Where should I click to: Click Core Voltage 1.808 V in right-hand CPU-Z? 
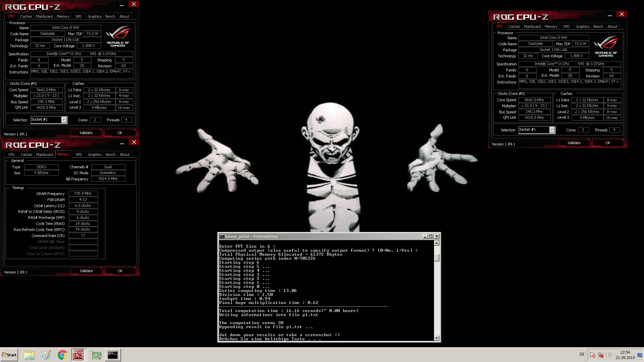coord(577,56)
